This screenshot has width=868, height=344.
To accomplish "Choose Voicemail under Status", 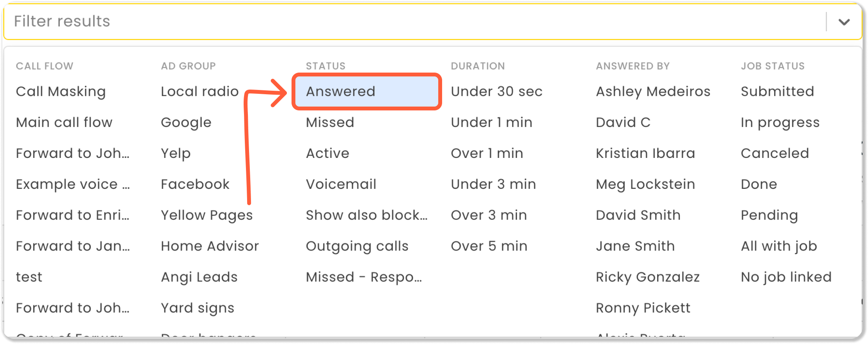I will pos(341,184).
